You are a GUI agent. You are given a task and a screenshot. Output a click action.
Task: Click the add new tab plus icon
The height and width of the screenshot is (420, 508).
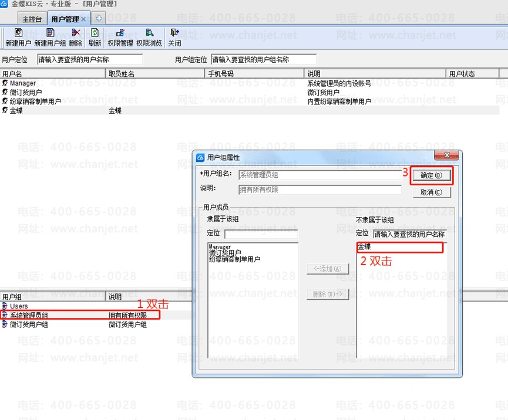pyautogui.click(x=99, y=19)
